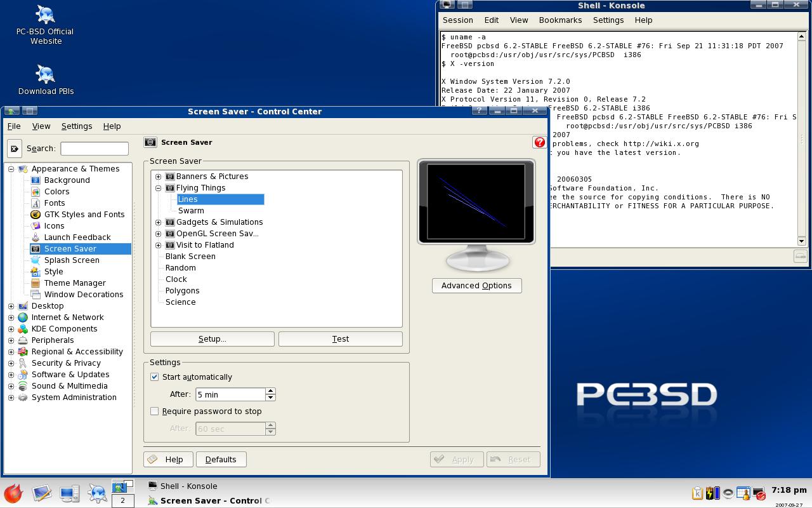The image size is (812, 508).
Task: Disable the Start automatically checkbox
Action: pyautogui.click(x=154, y=377)
